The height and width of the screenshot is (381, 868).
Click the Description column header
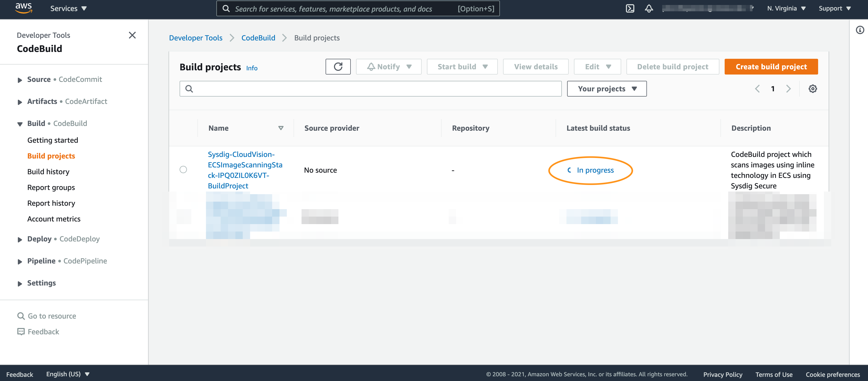tap(751, 128)
